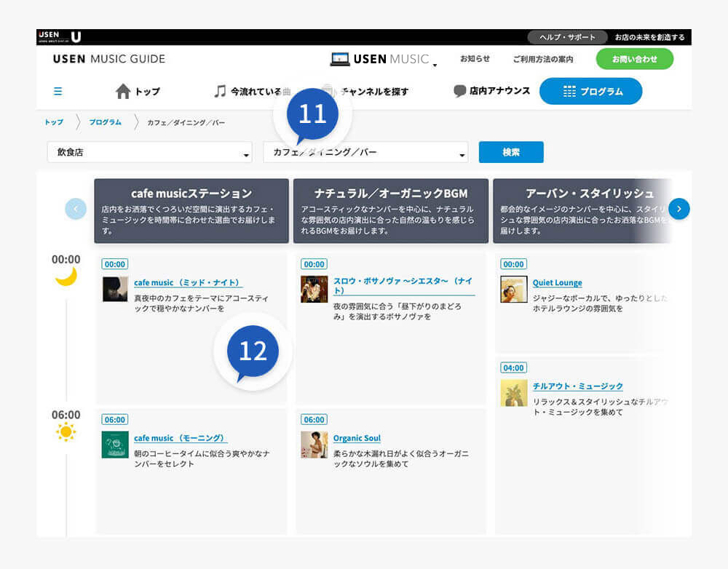Click the トップ home icon

click(124, 91)
